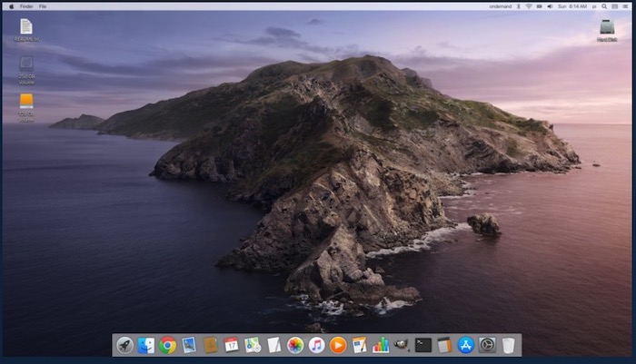Open the Finder menu in menu bar
This screenshot has height=364, width=636.
pyautogui.click(x=26, y=6)
